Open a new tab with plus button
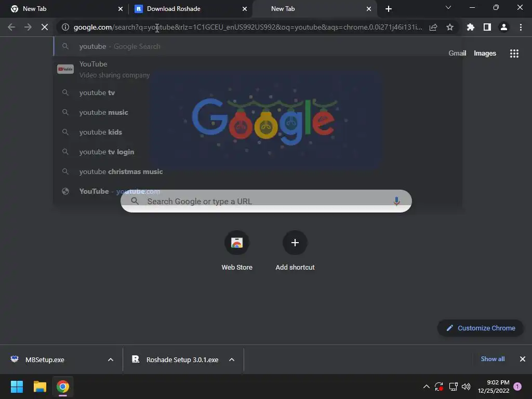 tap(389, 9)
